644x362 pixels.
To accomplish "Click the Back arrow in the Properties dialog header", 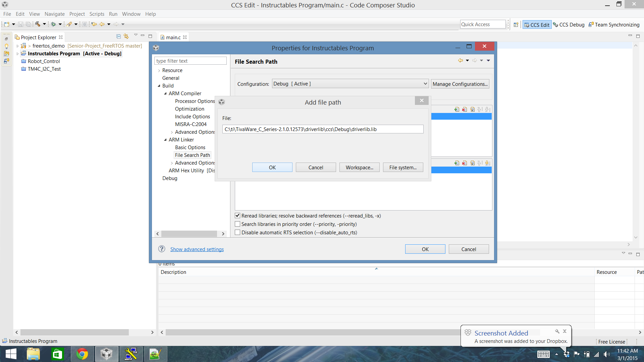I will tap(461, 60).
